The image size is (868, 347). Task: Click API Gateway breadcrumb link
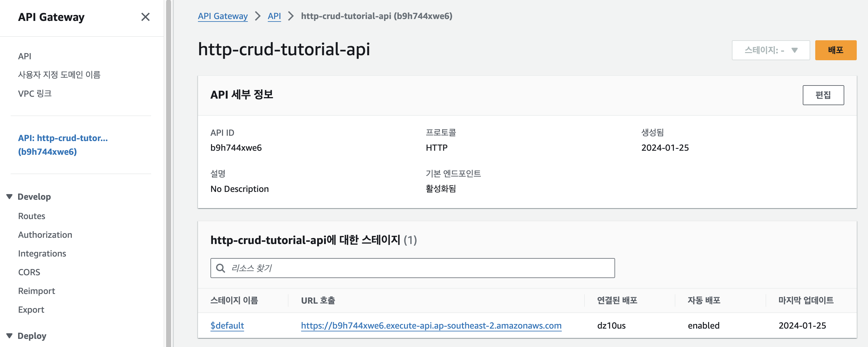pyautogui.click(x=223, y=16)
